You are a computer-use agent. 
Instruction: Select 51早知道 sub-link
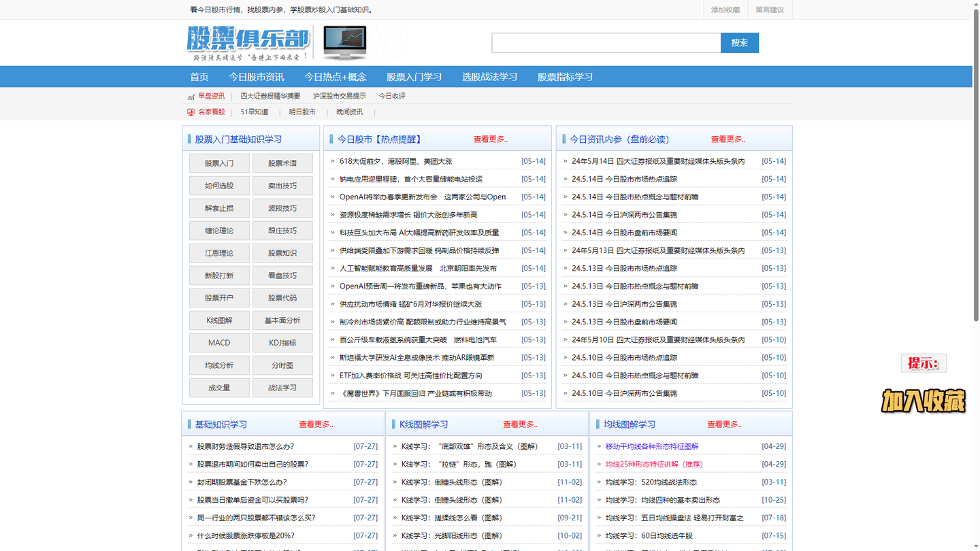coord(255,112)
